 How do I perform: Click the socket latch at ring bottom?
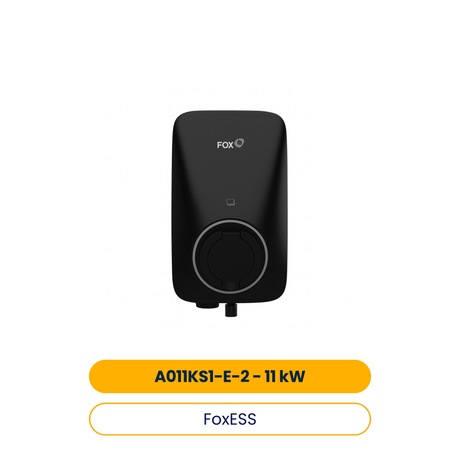[231, 285]
